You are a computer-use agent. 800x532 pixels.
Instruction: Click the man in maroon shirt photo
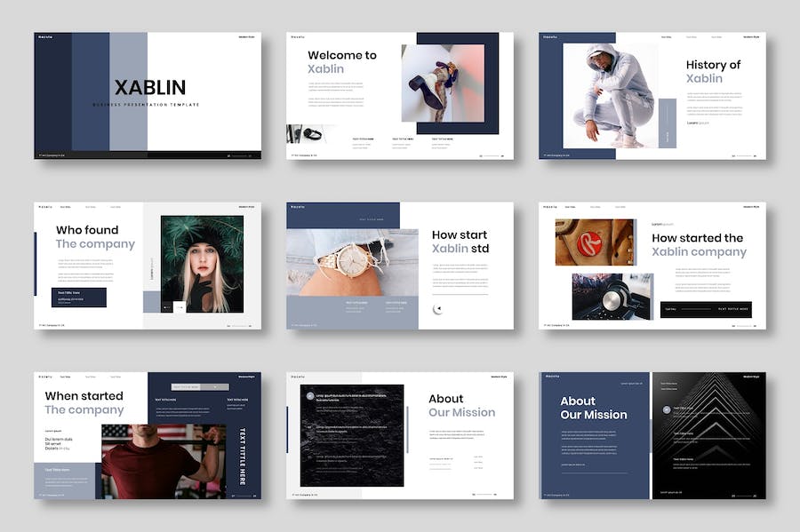click(x=164, y=461)
